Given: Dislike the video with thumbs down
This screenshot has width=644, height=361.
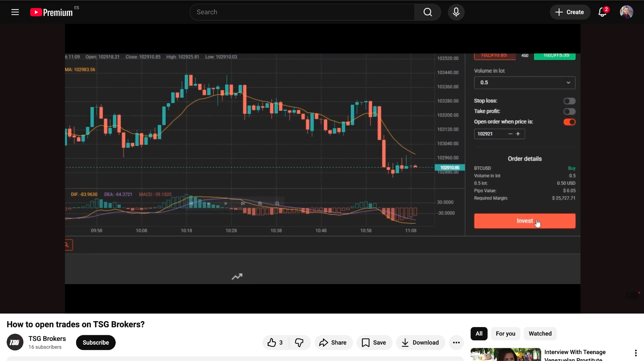Looking at the screenshot, I should tap(299, 342).
